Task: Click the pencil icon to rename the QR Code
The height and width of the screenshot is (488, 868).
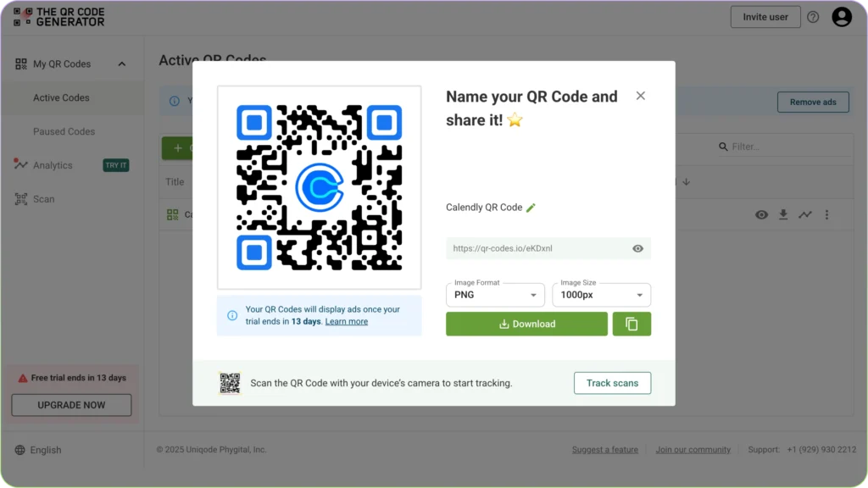Action: 532,207
